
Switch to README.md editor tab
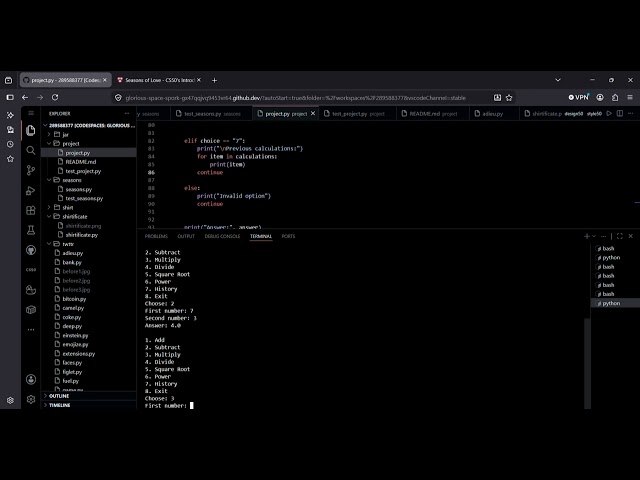(432, 113)
